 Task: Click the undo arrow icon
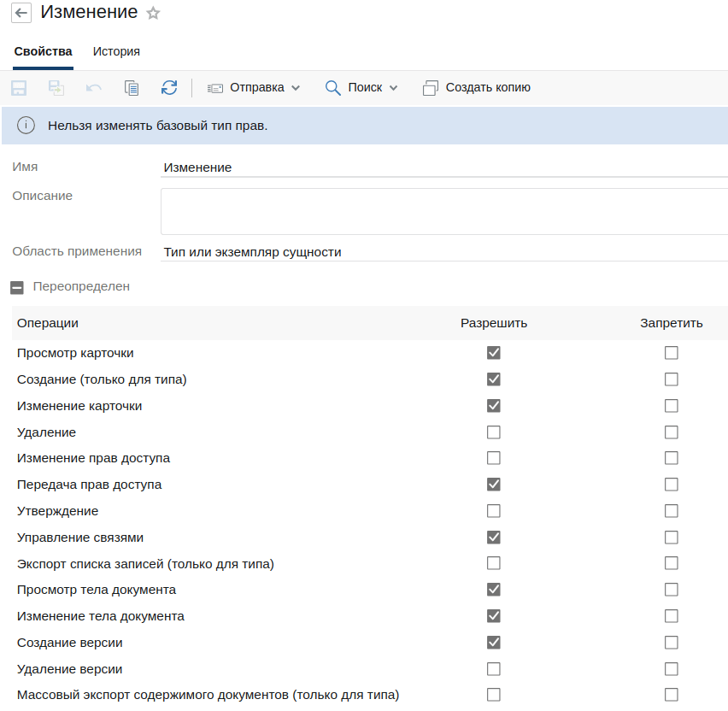point(94,88)
